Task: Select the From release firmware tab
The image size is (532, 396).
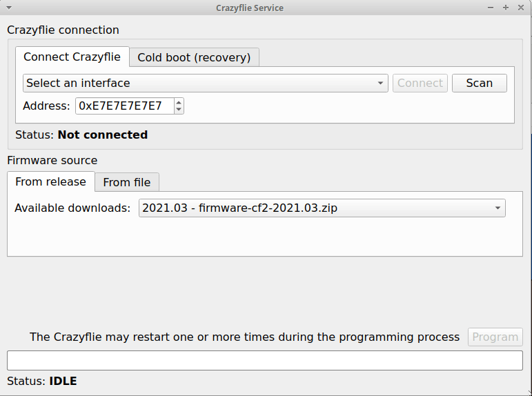Action: coord(50,182)
